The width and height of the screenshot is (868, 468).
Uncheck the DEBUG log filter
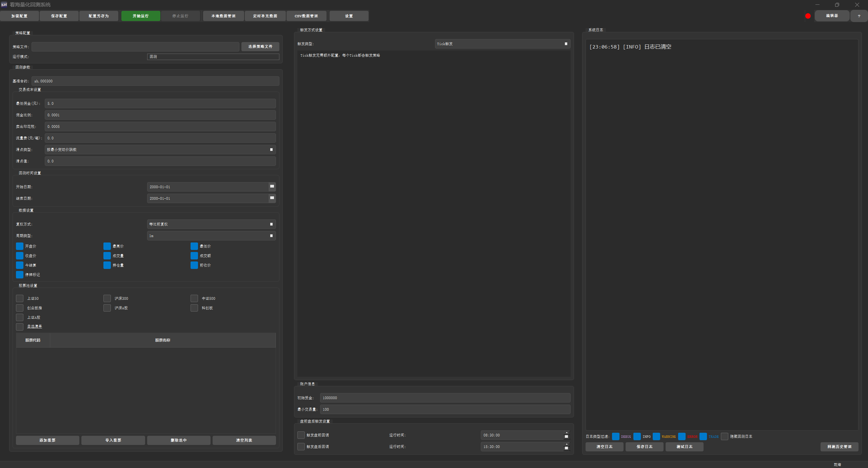pyautogui.click(x=616, y=436)
